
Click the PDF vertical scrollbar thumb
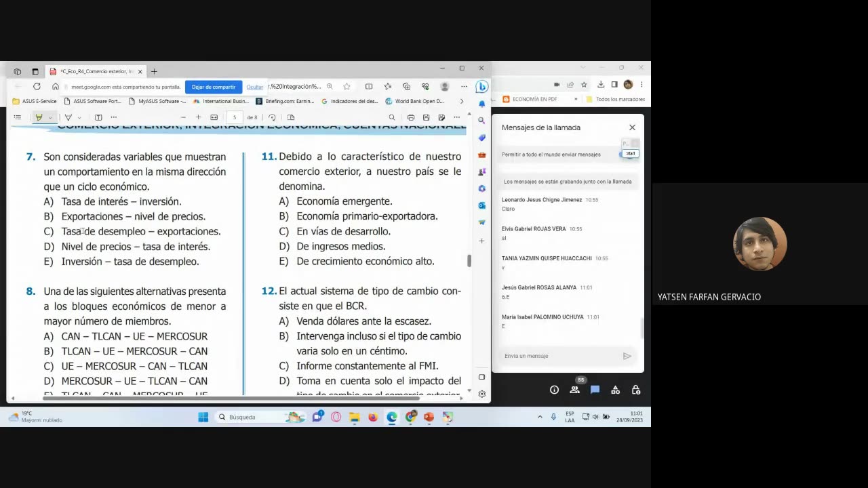(x=468, y=261)
